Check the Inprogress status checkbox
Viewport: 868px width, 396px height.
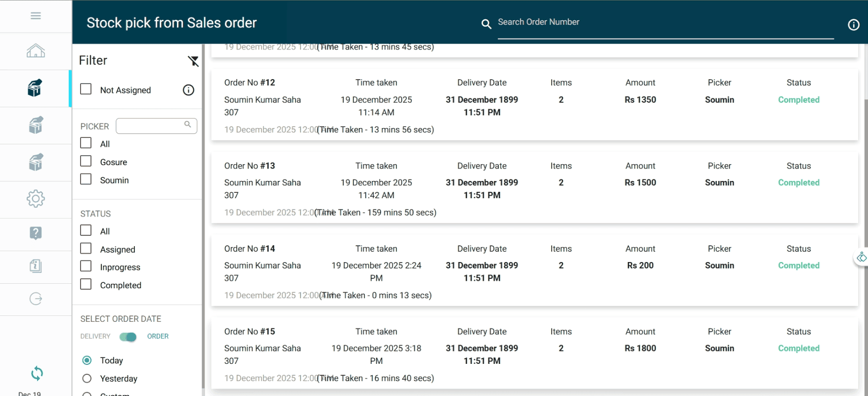(86, 266)
